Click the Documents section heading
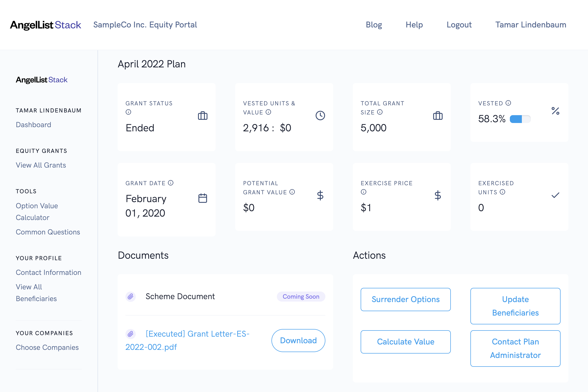 (x=143, y=255)
